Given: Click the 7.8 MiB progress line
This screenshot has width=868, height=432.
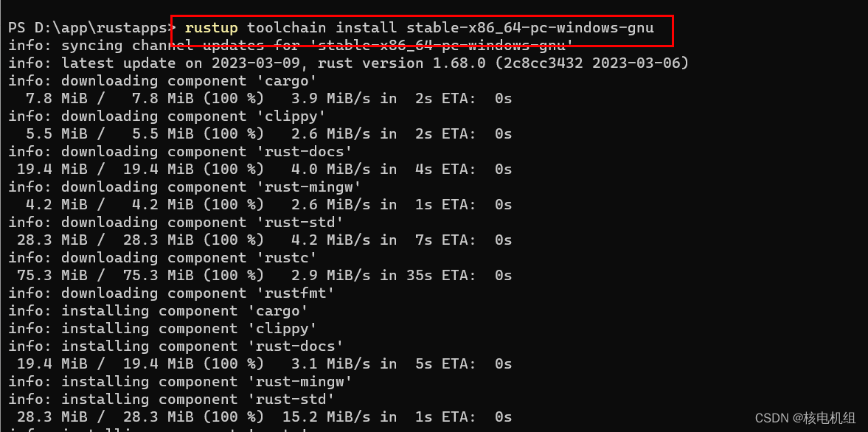Looking at the screenshot, I should [268, 99].
